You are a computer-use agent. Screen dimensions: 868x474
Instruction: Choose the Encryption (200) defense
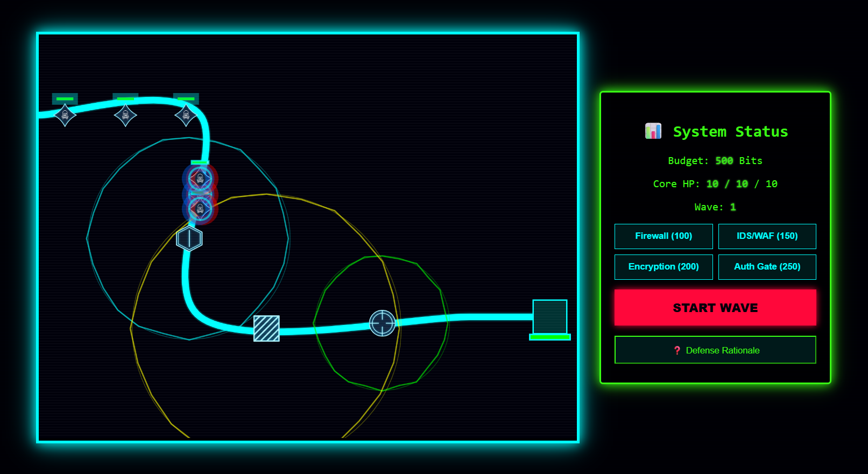pyautogui.click(x=664, y=267)
